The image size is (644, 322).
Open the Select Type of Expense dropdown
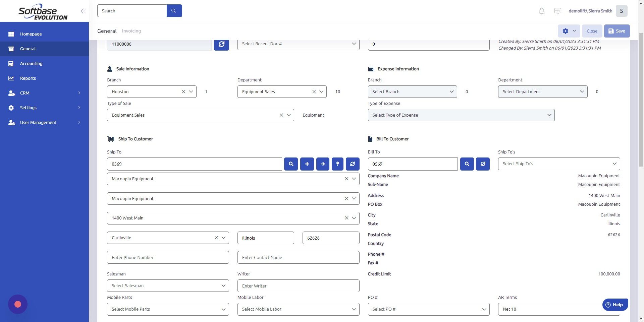(x=461, y=115)
